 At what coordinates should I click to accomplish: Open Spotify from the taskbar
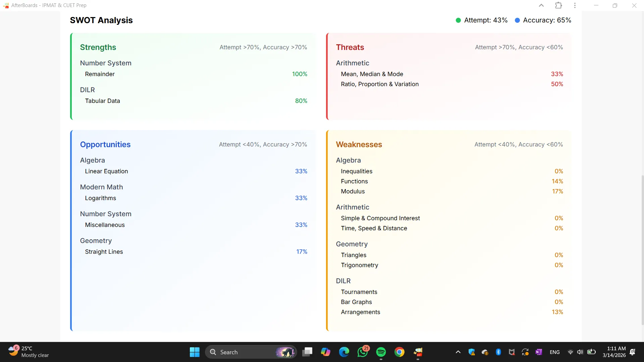coord(381,352)
